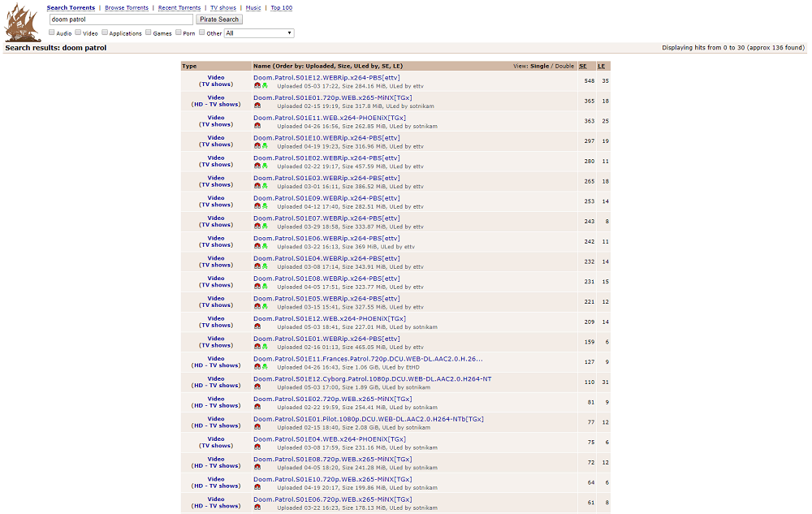The width and height of the screenshot is (812, 514).
Task: Click magnet icon for Doom.Patrol.S01E04.WEB.x264-PHOENiX[TGx]
Action: coord(257,447)
